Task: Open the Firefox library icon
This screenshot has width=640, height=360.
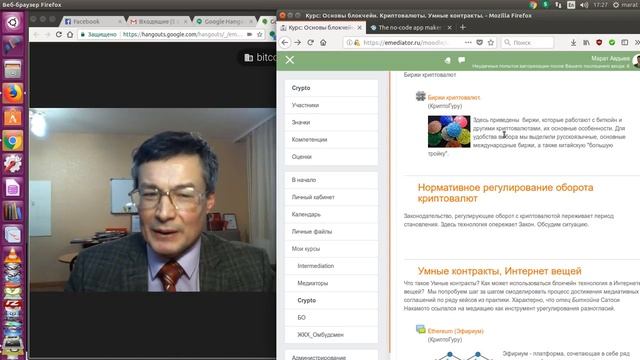Action: coord(587,42)
